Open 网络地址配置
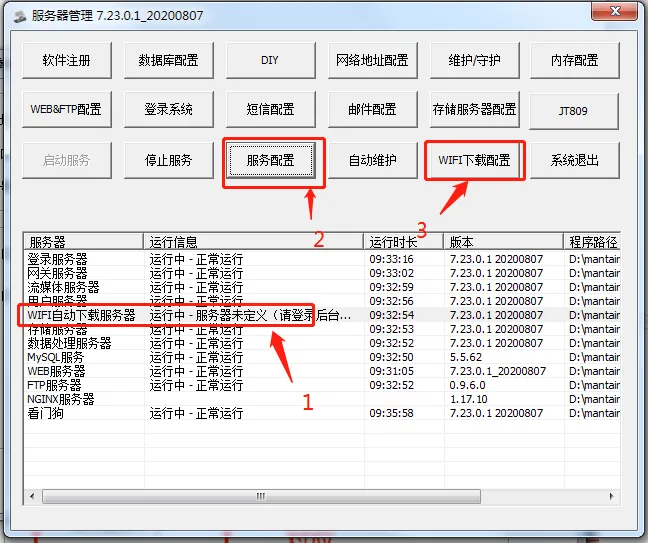Viewport: 648px width, 543px height. 372,60
